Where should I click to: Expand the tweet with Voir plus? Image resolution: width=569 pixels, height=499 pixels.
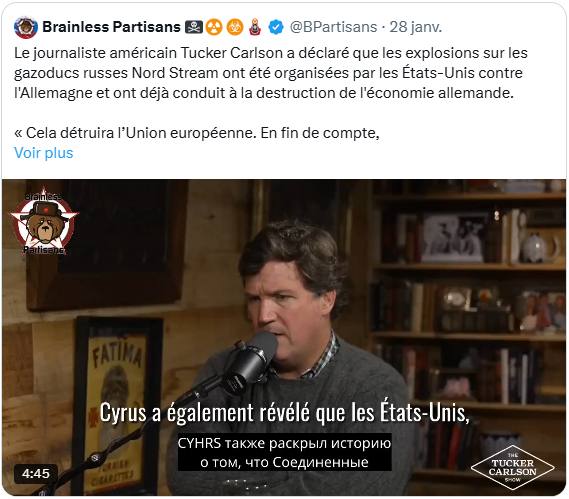(x=44, y=153)
